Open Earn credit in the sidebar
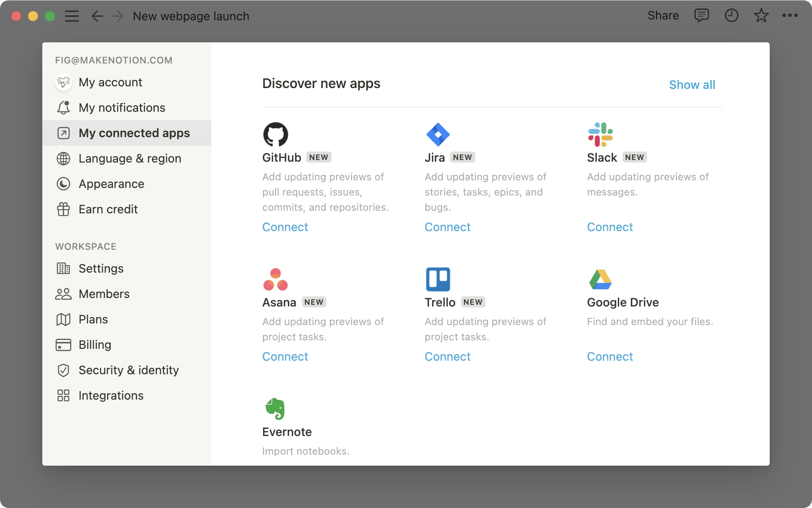The image size is (812, 508). click(108, 209)
